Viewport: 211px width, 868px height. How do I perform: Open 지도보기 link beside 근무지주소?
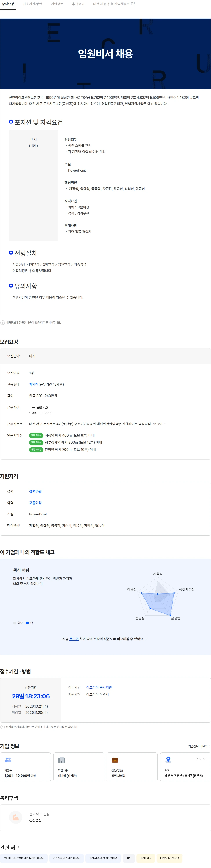coord(157,424)
